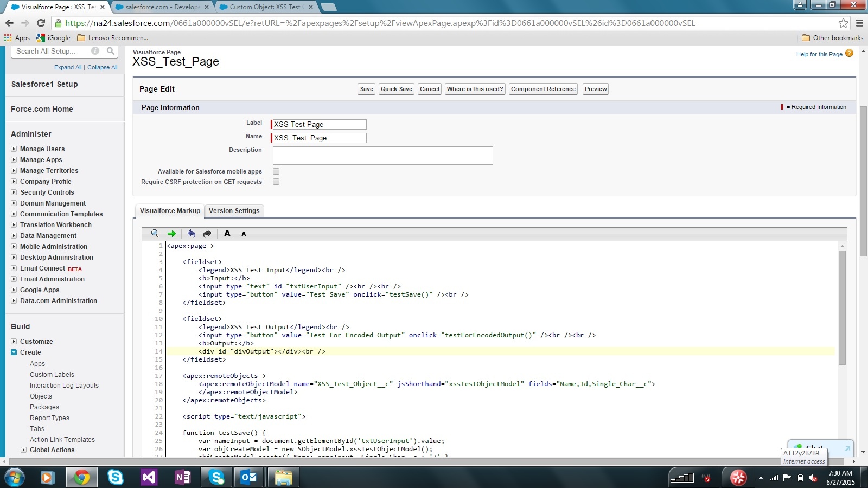Click in the page Name field

[319, 138]
